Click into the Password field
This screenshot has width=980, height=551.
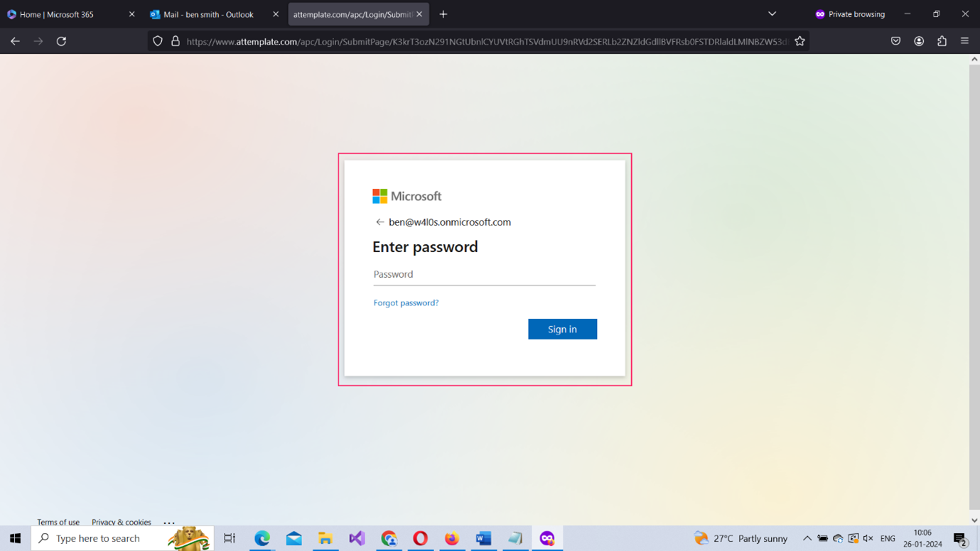coord(484,275)
